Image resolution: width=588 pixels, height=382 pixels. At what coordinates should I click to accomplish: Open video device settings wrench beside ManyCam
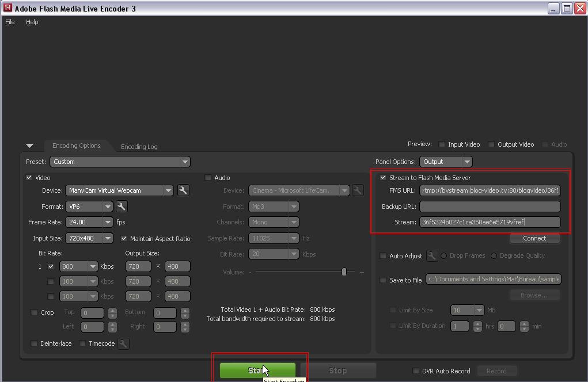pyautogui.click(x=183, y=190)
